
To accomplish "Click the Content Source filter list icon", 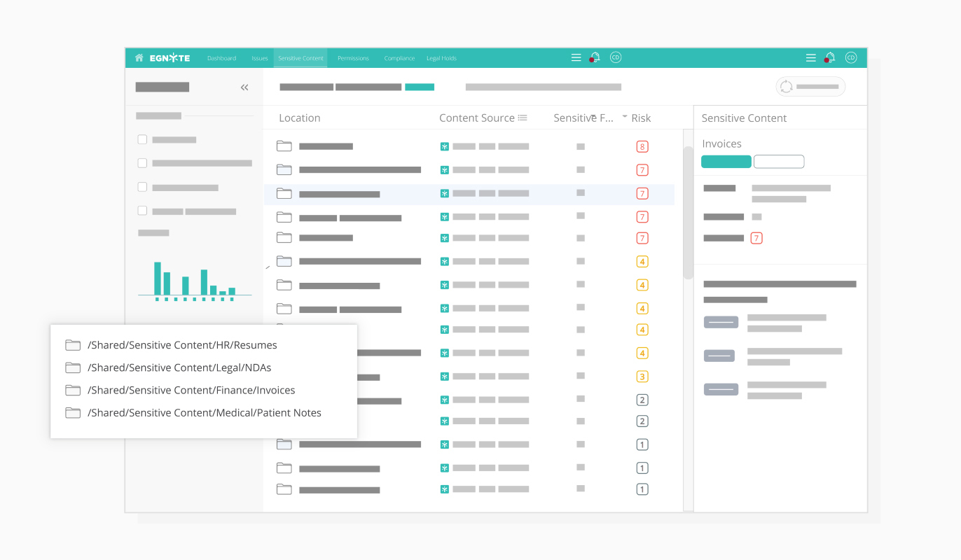I will click(x=523, y=118).
